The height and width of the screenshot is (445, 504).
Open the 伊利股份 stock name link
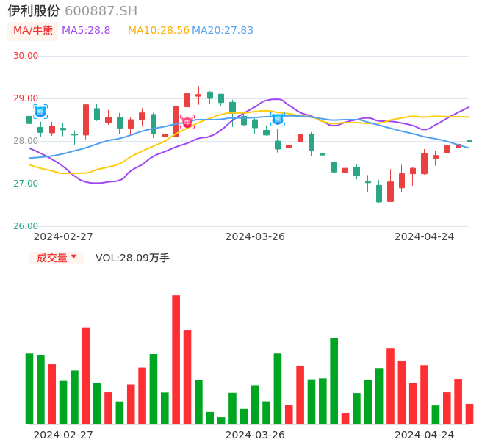(34, 11)
